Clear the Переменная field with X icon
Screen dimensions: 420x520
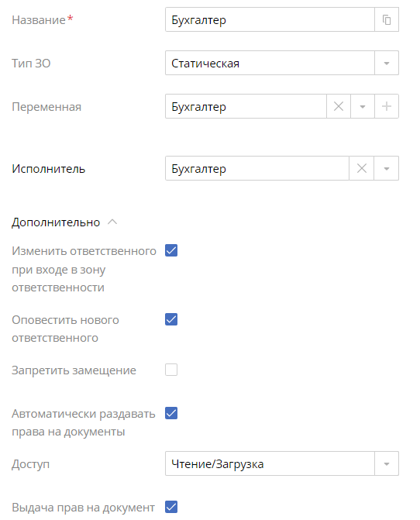point(339,106)
